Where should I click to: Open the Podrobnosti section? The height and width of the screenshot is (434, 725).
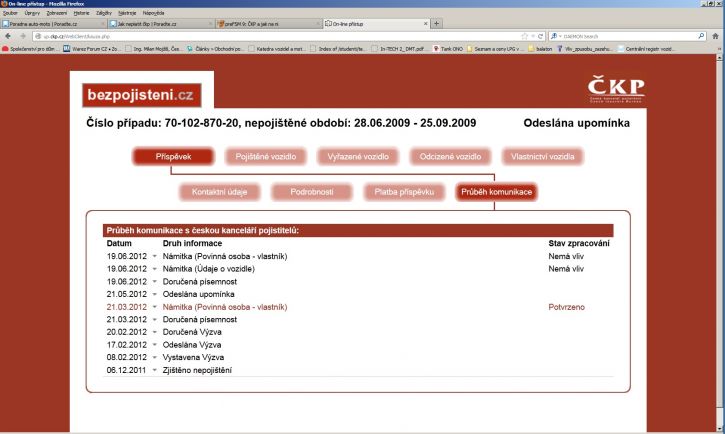(x=312, y=192)
